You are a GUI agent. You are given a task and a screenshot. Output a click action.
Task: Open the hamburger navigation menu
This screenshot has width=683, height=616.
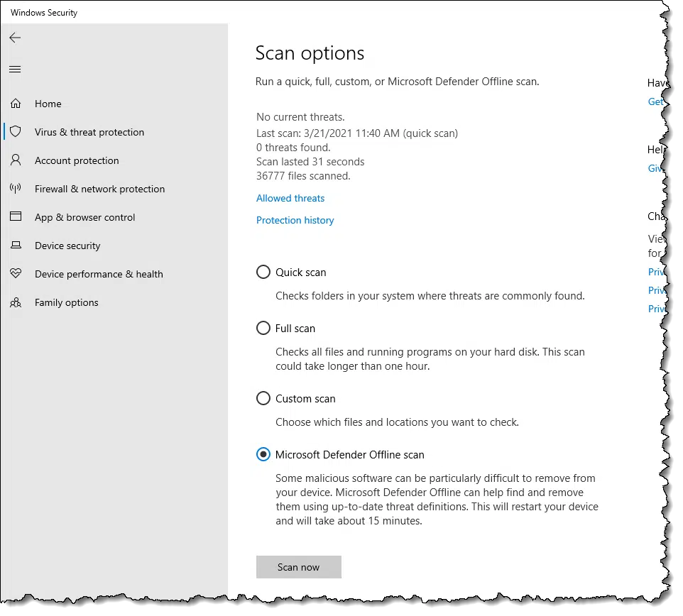coord(15,70)
